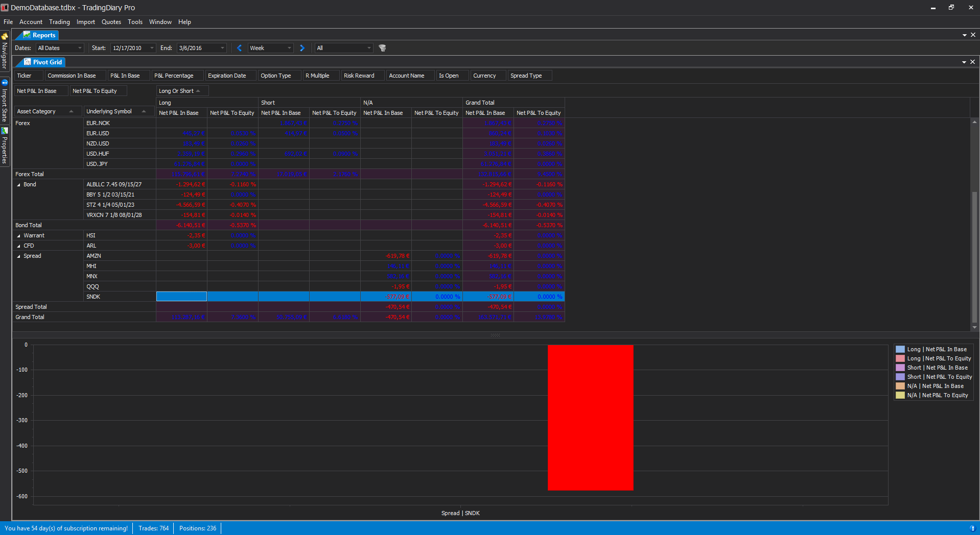980x535 pixels.
Task: Click the info icon in status bar
Action: 972,528
